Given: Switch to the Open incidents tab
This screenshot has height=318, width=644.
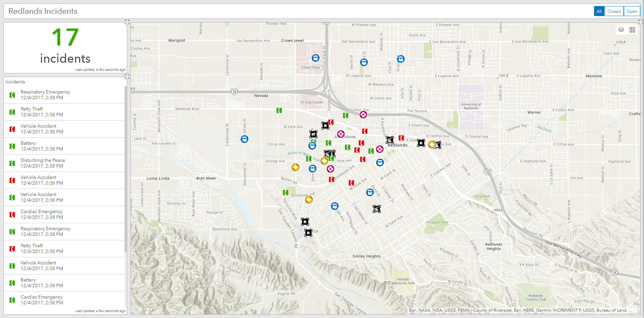Looking at the screenshot, I should (x=632, y=11).
